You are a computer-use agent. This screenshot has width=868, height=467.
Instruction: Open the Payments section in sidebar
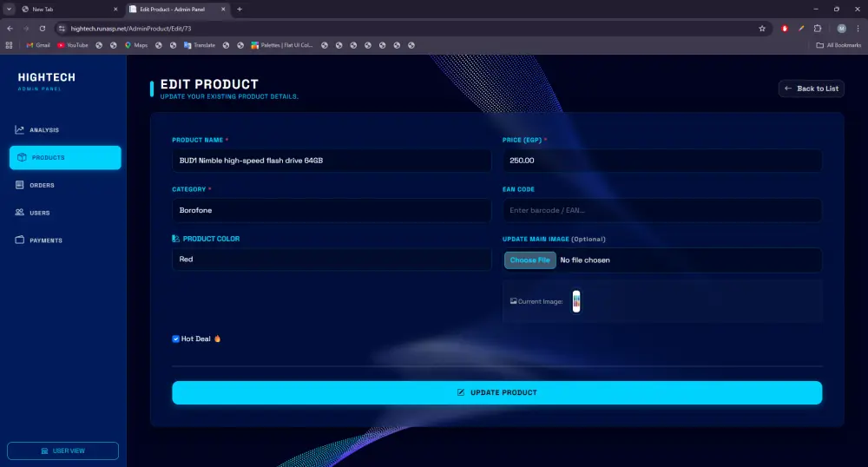tap(65, 240)
